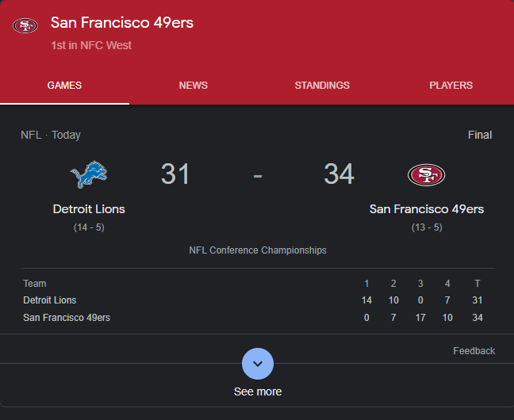Click the 49ers logo beside the score
514x420 pixels.
pos(426,174)
